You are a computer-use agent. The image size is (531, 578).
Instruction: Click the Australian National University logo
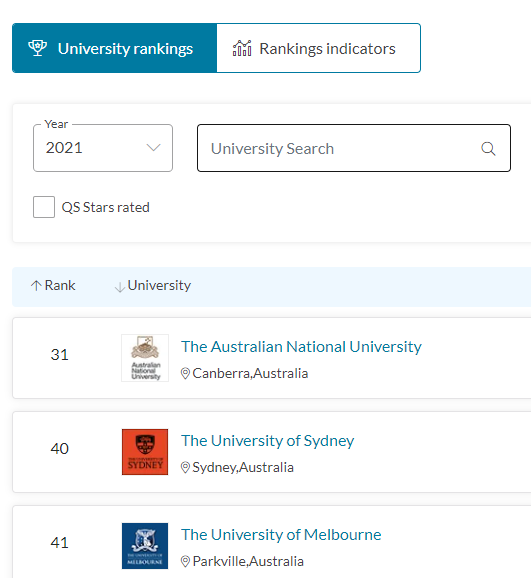click(145, 358)
